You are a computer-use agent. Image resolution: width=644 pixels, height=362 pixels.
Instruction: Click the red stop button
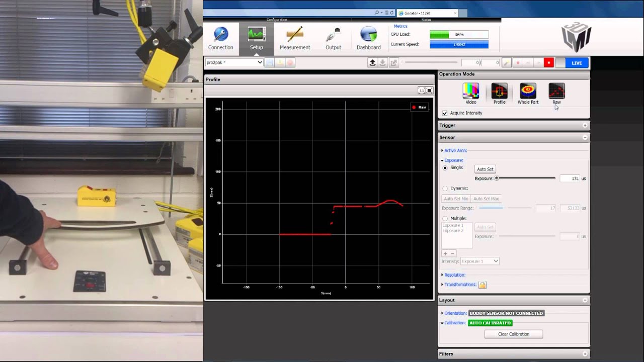coord(548,63)
